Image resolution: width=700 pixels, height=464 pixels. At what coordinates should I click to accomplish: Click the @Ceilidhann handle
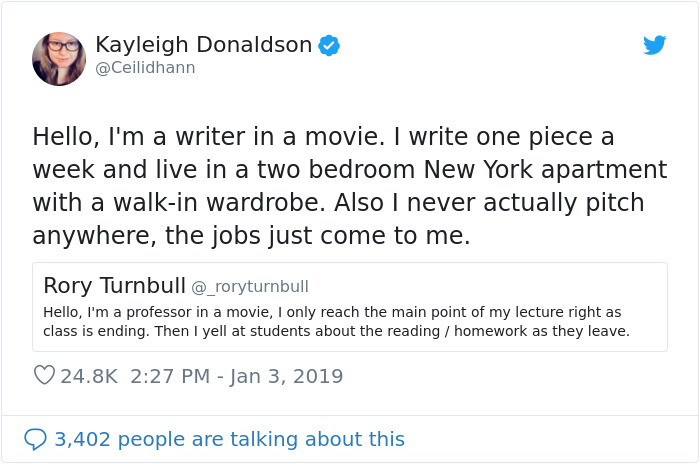point(145,67)
